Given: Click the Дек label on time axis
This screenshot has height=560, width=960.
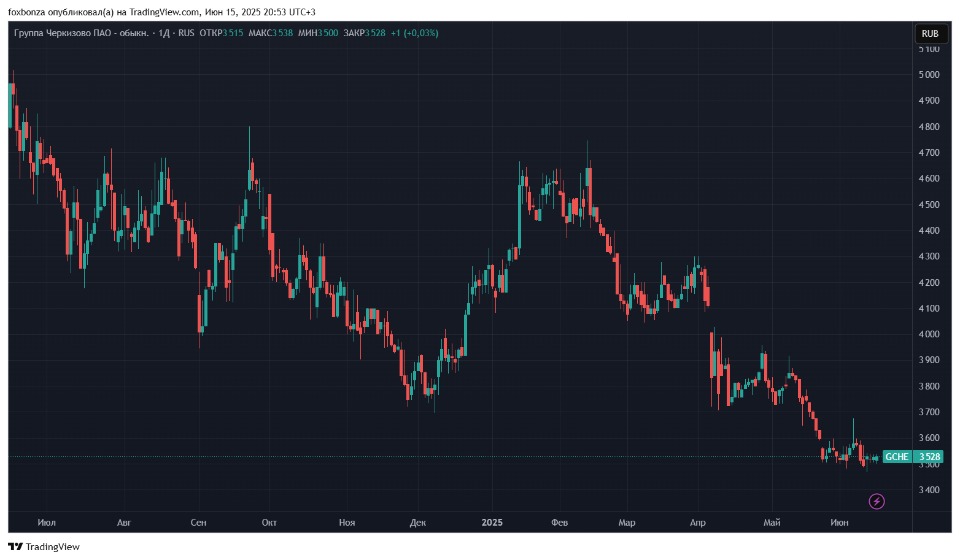Looking at the screenshot, I should (417, 523).
